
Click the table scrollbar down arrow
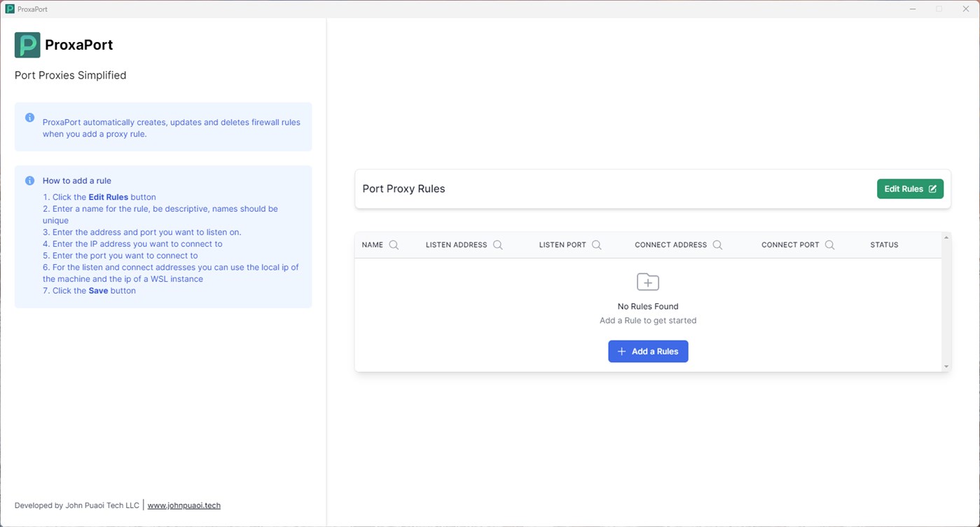pyautogui.click(x=946, y=366)
